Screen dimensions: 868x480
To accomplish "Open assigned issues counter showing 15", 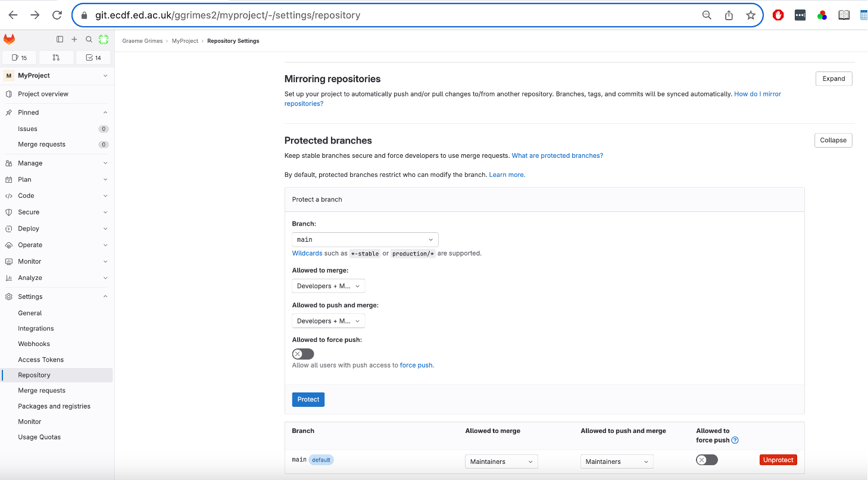I will (20, 58).
